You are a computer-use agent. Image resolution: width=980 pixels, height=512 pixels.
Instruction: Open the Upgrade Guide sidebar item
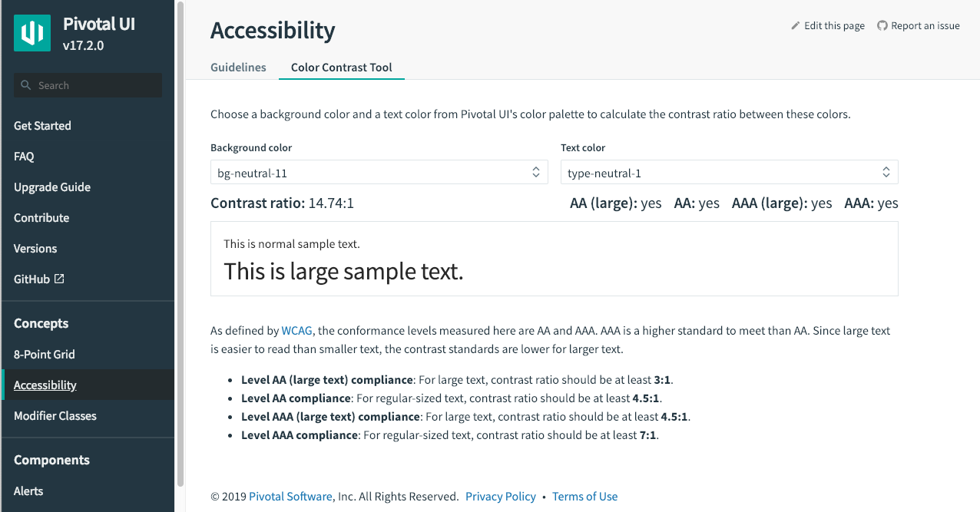pyautogui.click(x=52, y=187)
